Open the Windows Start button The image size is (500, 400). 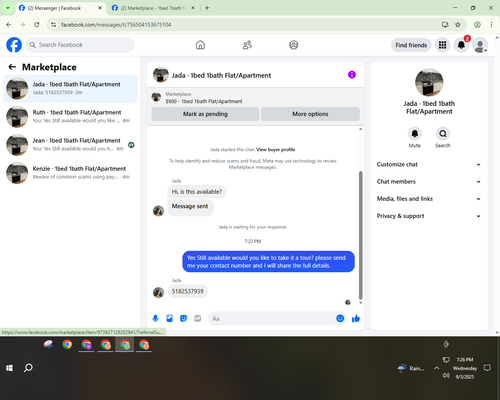coord(9,368)
